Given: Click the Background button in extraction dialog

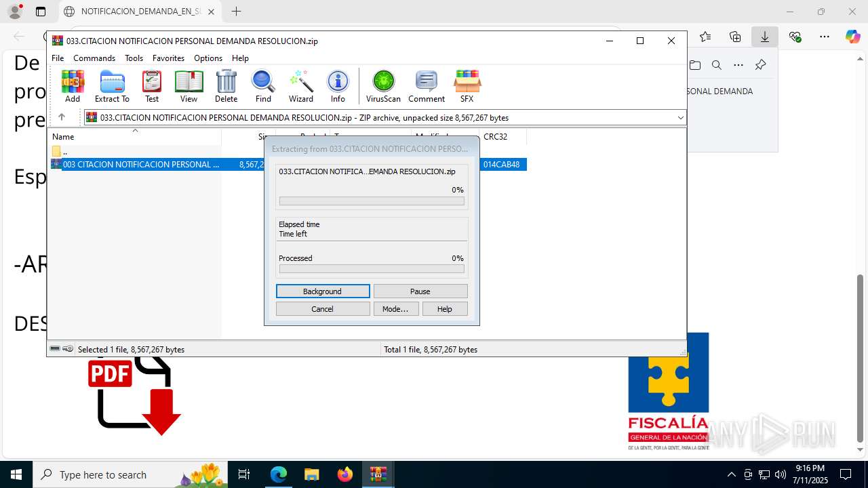Looking at the screenshot, I should tap(323, 291).
